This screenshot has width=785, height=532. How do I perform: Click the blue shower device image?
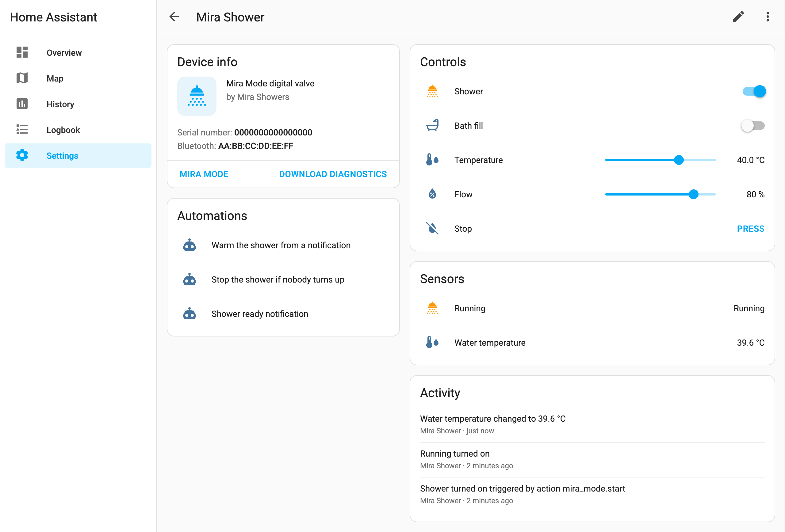click(197, 96)
